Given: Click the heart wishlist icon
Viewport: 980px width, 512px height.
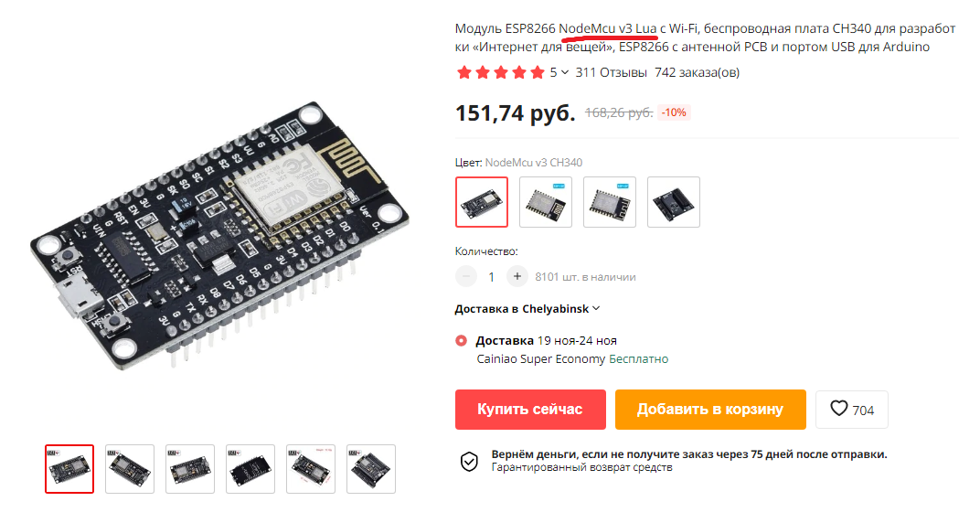Looking at the screenshot, I should (838, 408).
